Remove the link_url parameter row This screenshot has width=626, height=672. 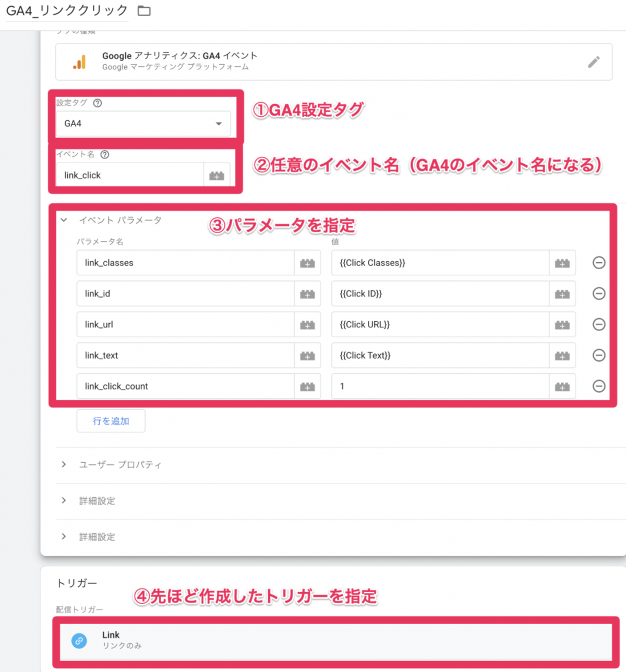pos(599,324)
